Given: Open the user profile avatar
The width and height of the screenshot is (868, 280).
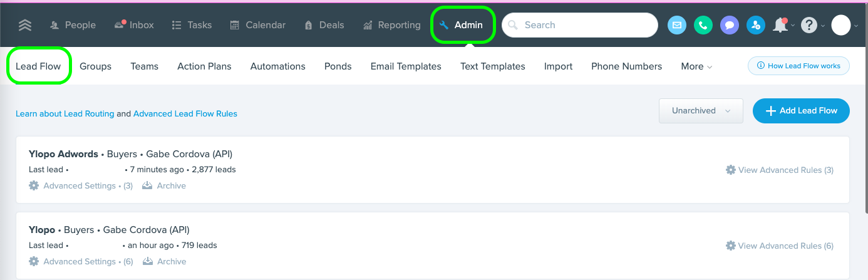Looking at the screenshot, I should 840,25.
